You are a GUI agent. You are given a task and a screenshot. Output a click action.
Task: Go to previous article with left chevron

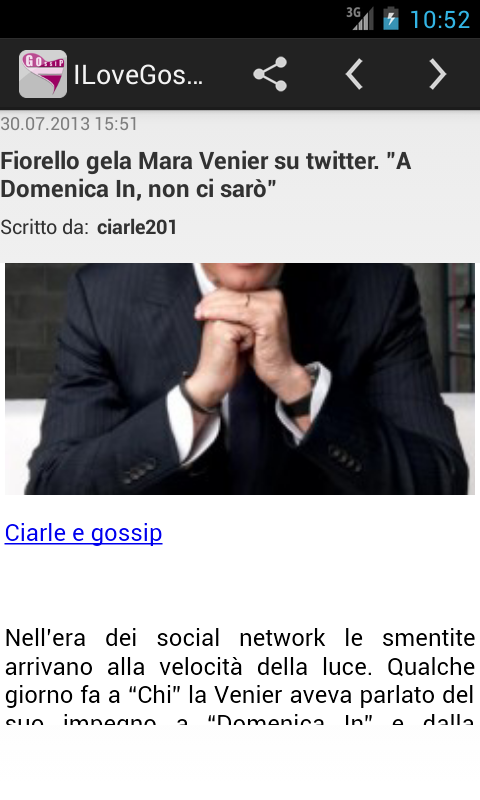pos(354,74)
